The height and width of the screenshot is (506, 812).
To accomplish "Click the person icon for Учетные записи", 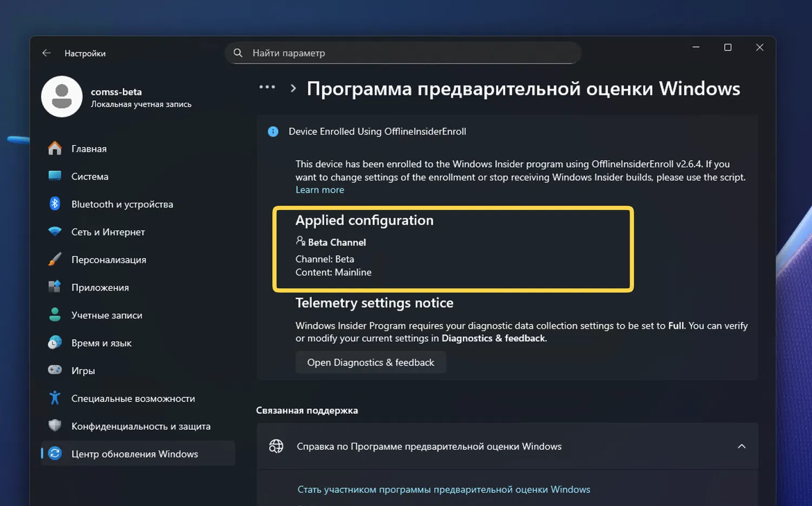I will click(x=55, y=315).
